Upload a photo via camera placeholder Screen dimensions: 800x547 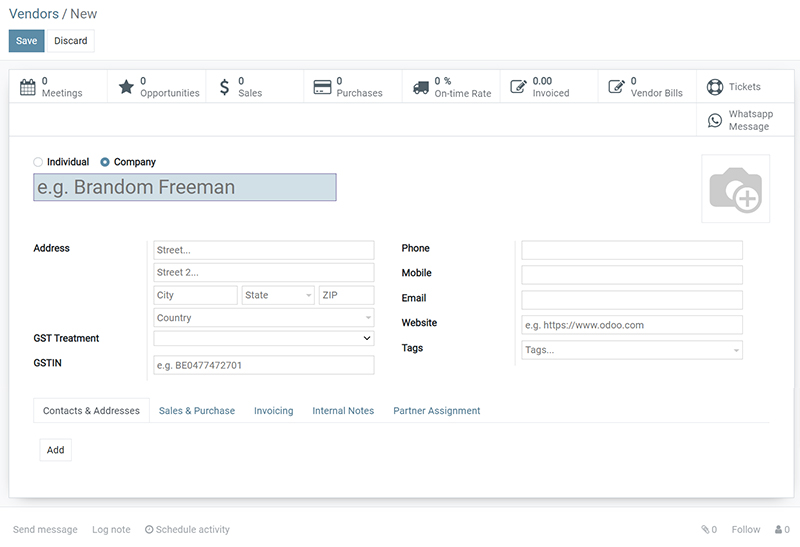coord(735,189)
